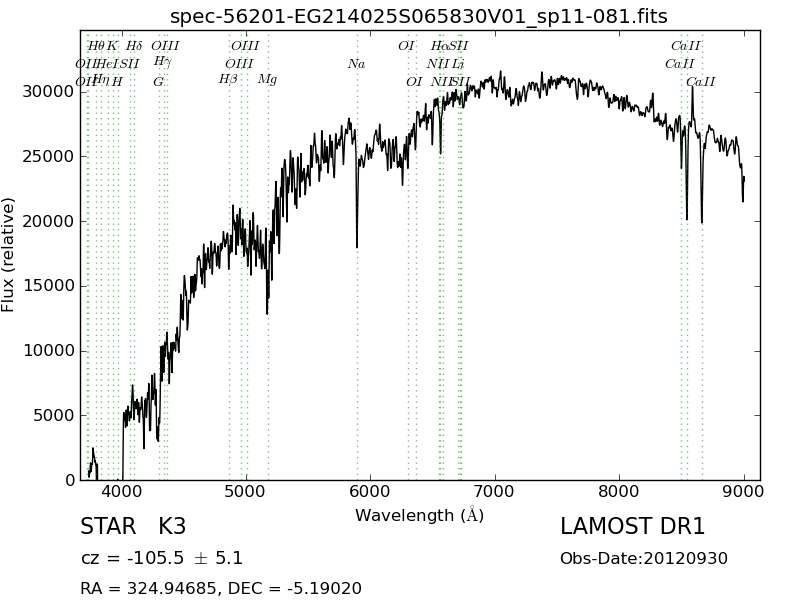The height and width of the screenshot is (600, 800).
Task: Click the 'RA = 324.94685, DEC = -5.19020' coordinates line
Action: 221,588
